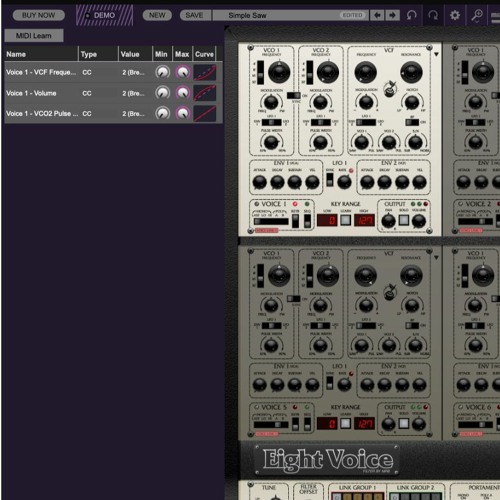Select the "Voice 1 - VCO2 Pulse ..." row
Viewport: 500px width, 500px height.
point(113,114)
